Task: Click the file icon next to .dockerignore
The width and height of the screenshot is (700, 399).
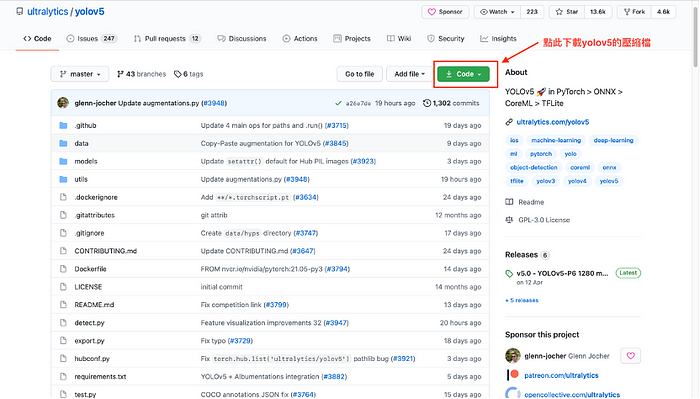Action: click(63, 197)
